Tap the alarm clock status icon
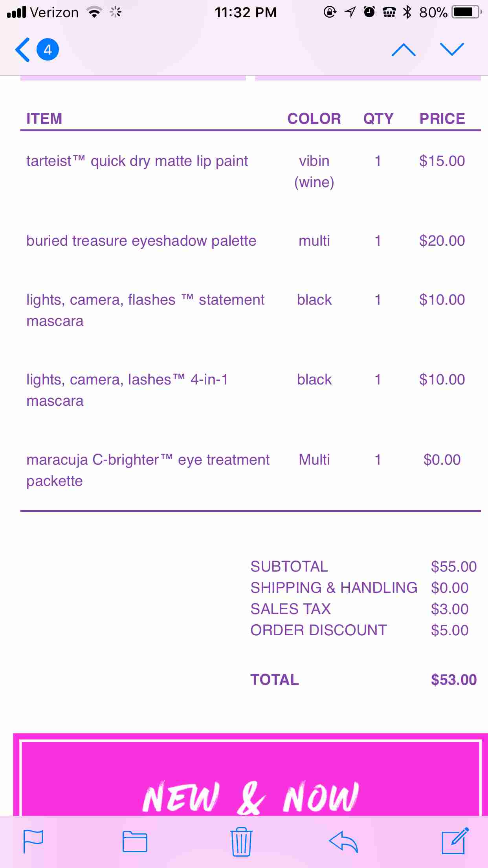The height and width of the screenshot is (868, 488). pos(369,13)
